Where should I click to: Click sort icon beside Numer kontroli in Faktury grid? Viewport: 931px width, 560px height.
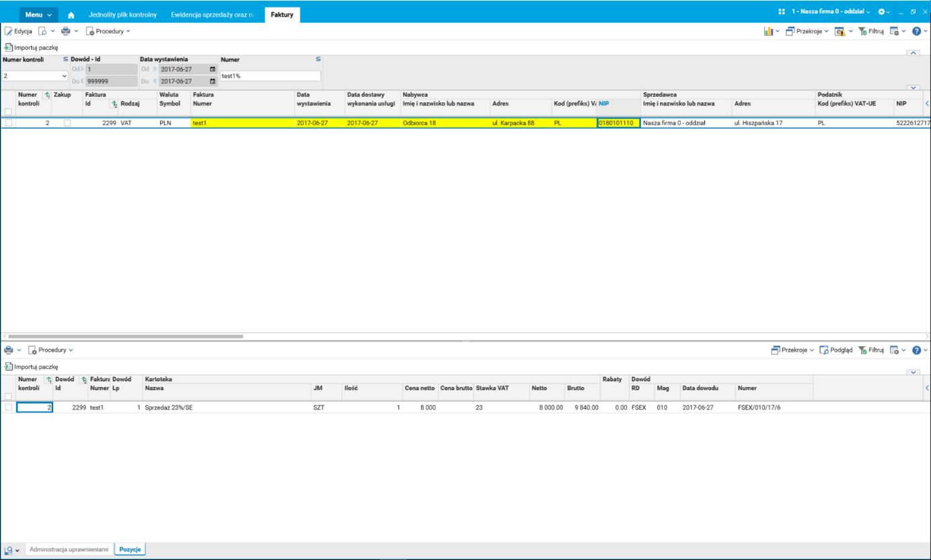point(47,95)
